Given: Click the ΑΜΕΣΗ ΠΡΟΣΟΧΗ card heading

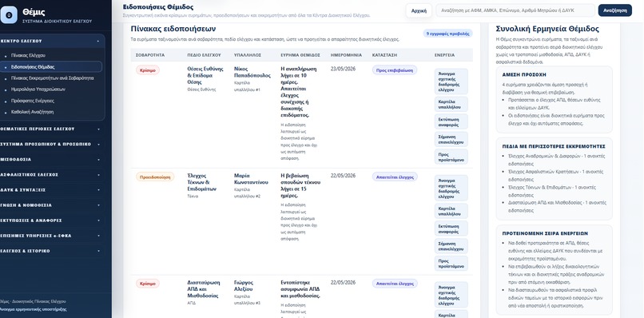Looking at the screenshot, I should coord(524,75).
